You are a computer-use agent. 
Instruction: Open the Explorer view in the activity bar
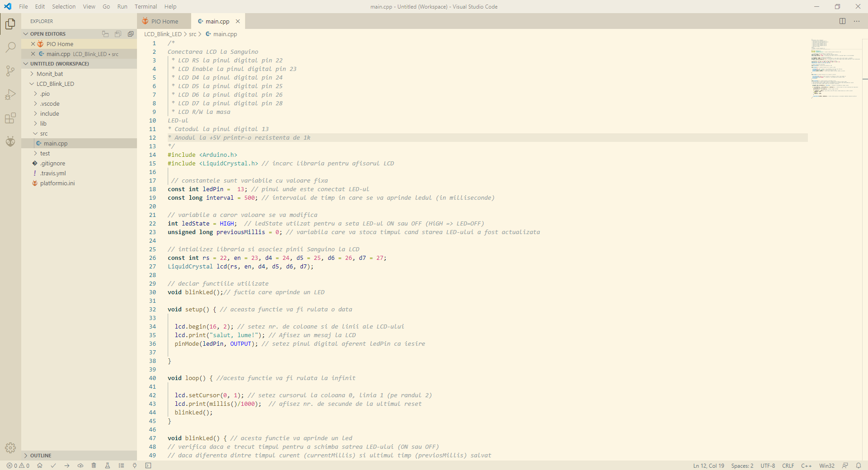point(10,23)
